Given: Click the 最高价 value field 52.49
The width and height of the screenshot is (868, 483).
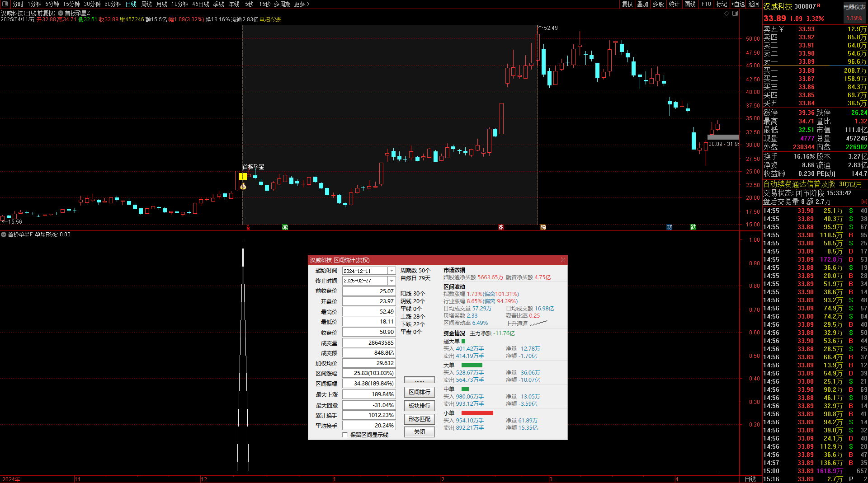Looking at the screenshot, I should tap(369, 312).
